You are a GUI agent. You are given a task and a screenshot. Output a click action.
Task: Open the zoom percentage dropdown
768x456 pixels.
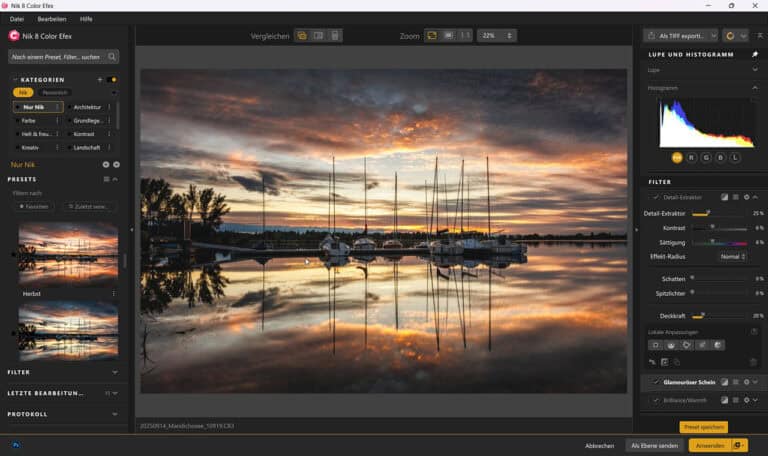pyautogui.click(x=497, y=35)
